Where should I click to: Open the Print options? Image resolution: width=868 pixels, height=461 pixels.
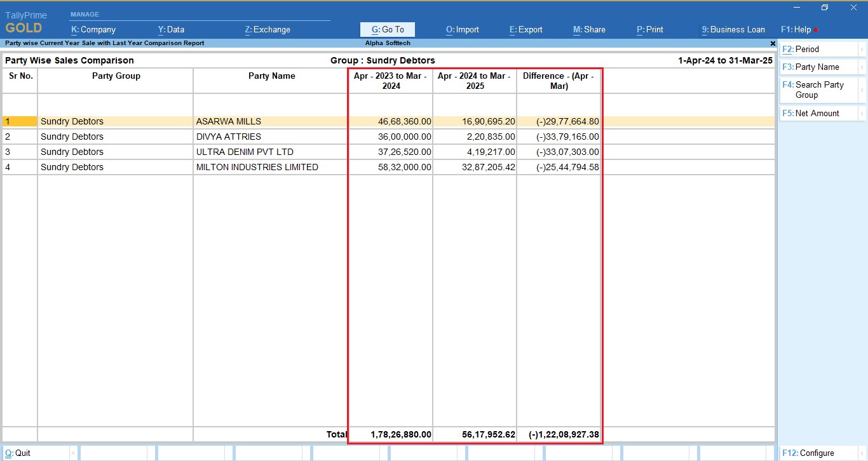pyautogui.click(x=649, y=29)
